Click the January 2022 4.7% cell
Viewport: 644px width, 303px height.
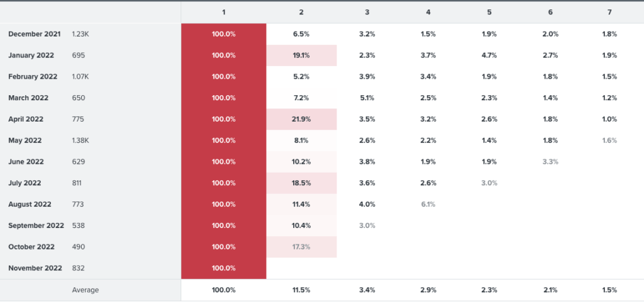click(x=489, y=55)
